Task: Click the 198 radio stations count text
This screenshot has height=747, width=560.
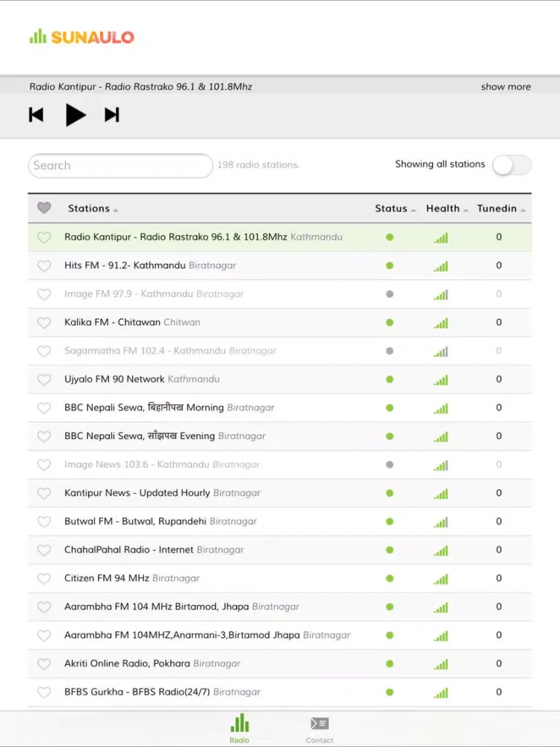Action: [x=258, y=165]
